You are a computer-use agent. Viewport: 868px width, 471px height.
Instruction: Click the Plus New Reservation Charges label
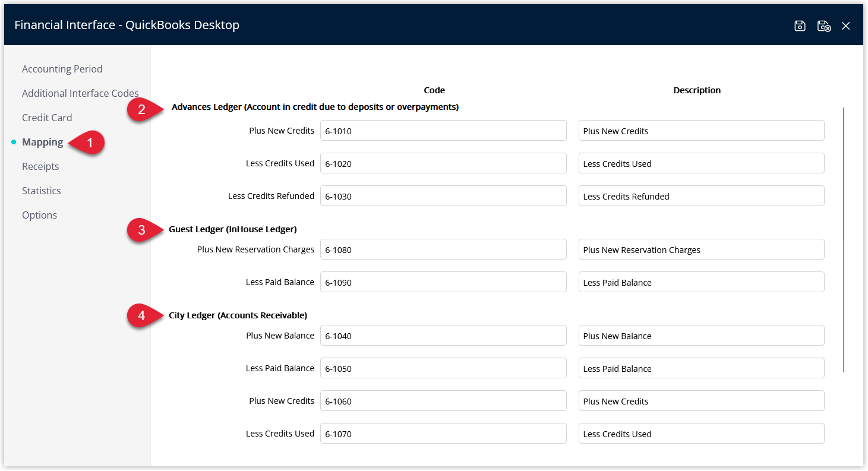[x=255, y=249]
